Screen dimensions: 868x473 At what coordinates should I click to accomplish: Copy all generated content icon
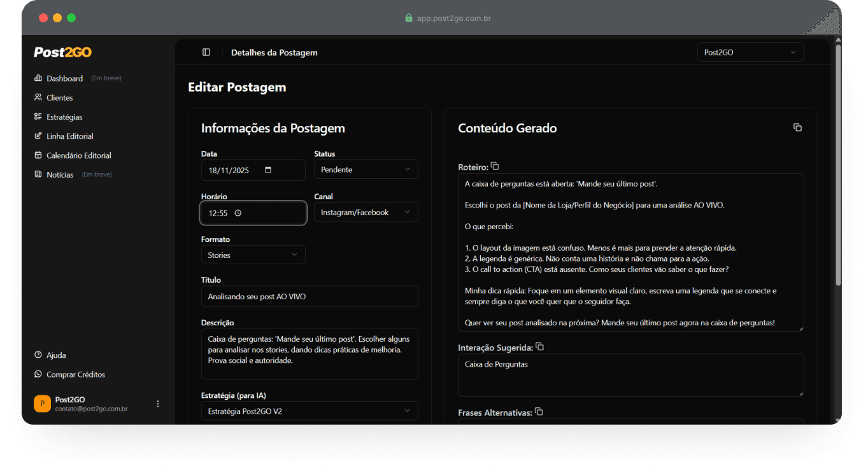coord(797,128)
